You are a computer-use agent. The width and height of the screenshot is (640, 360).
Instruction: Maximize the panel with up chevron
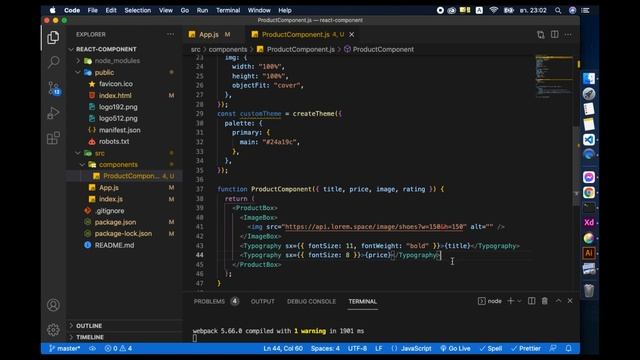558,301
